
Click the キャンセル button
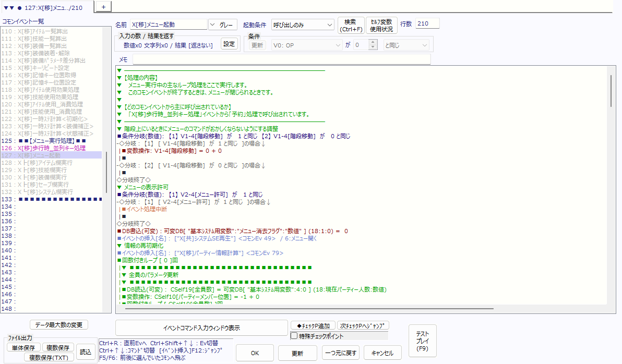(382, 353)
